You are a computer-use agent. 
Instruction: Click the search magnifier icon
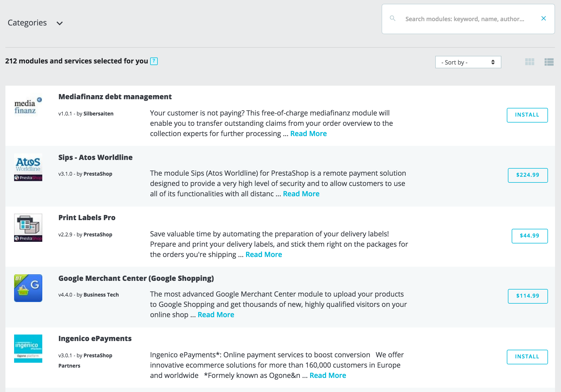pyautogui.click(x=392, y=18)
